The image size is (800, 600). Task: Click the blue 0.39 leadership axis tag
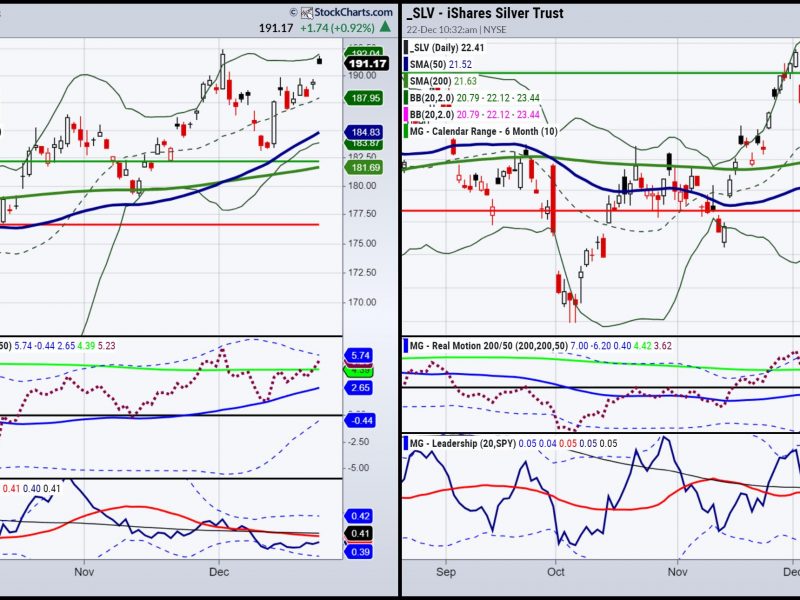pyautogui.click(x=360, y=552)
